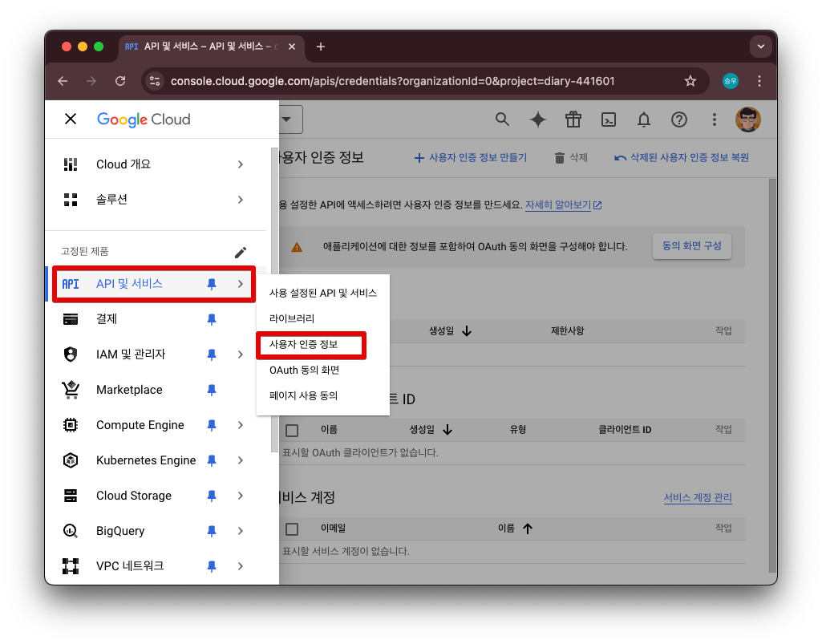Open Gemini sparkle assistant icon
The width and height of the screenshot is (822, 644).
tap(538, 119)
